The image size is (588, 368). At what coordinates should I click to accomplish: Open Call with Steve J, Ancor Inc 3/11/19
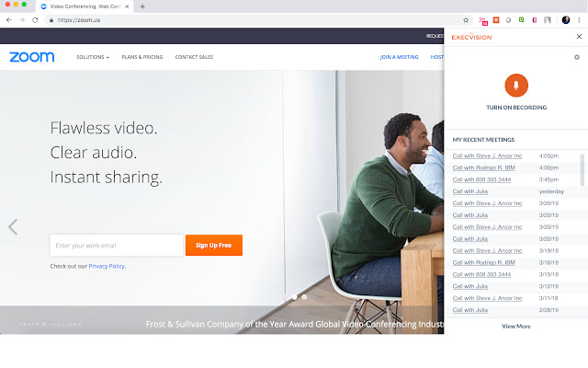coord(487,298)
